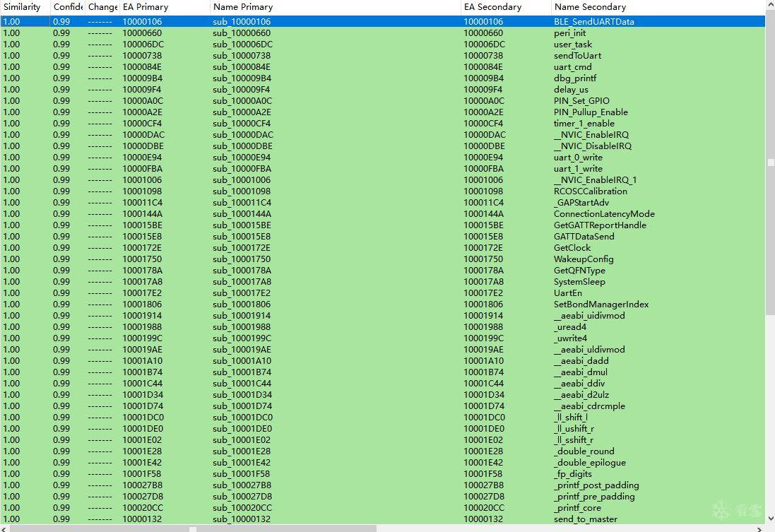Select _ll_ushift_r entry
Viewport: 775px width, 532px height.
click(x=574, y=429)
